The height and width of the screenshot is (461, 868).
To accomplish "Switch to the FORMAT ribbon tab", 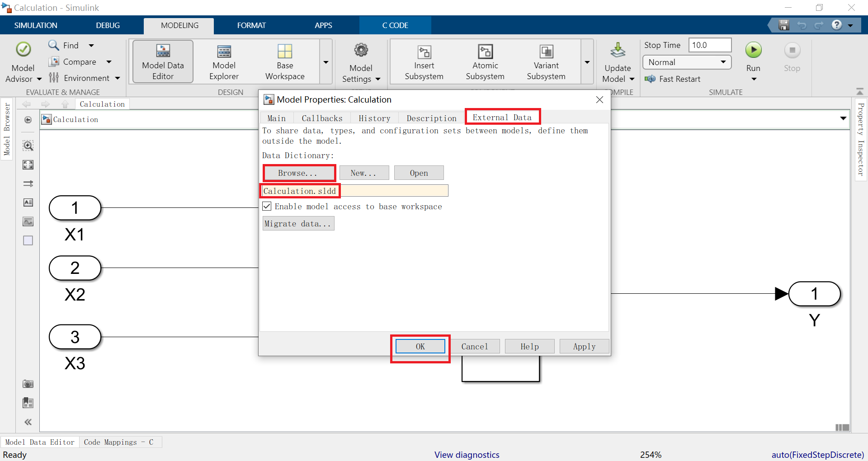I will [251, 25].
